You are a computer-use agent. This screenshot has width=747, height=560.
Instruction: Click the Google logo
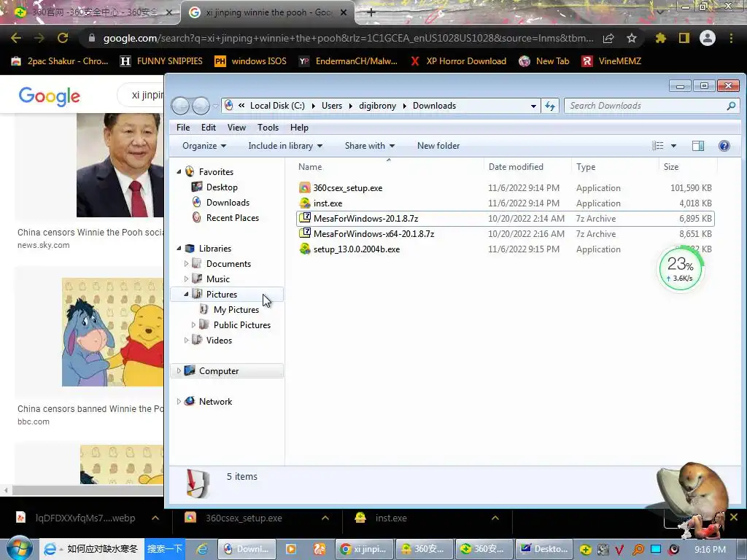coord(50,96)
